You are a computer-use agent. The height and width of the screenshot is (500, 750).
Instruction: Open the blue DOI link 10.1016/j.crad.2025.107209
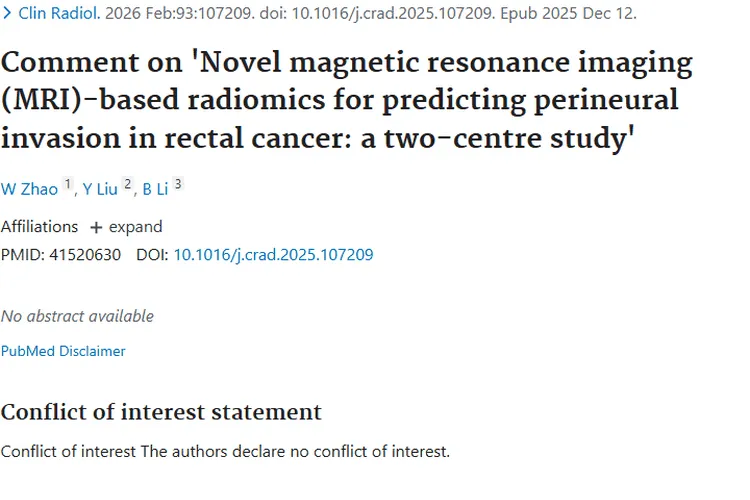click(x=273, y=255)
